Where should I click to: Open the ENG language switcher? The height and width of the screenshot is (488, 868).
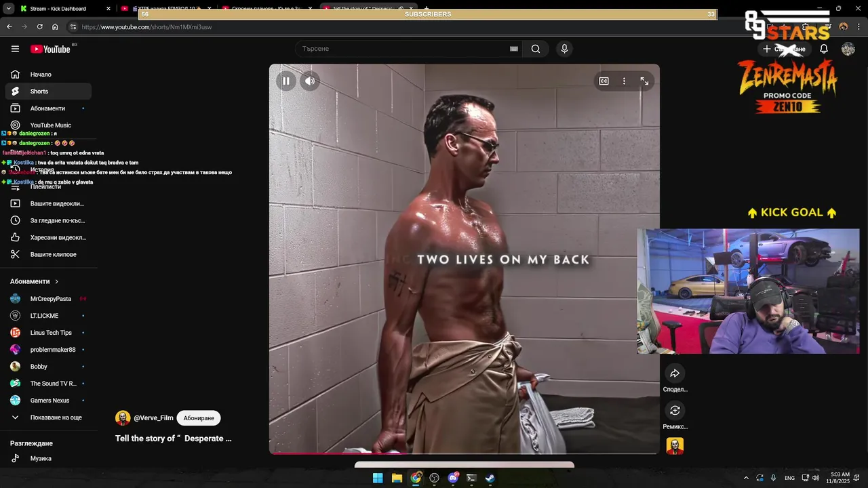[789, 478]
